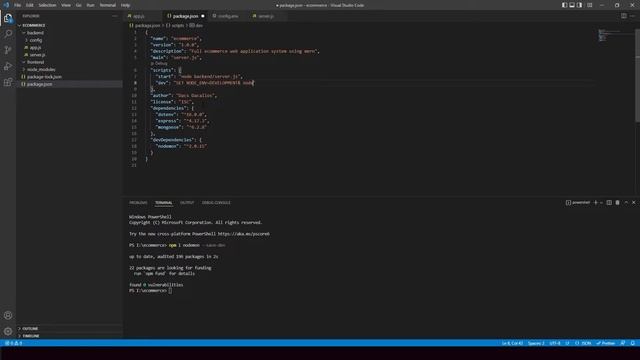Viewport: 640px width, 360px height.
Task: Open the Run and Debug view
Action: [x=8, y=66]
